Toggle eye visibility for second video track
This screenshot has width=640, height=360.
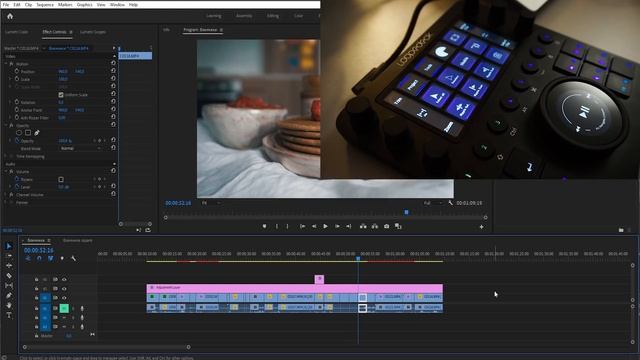[x=64, y=289]
